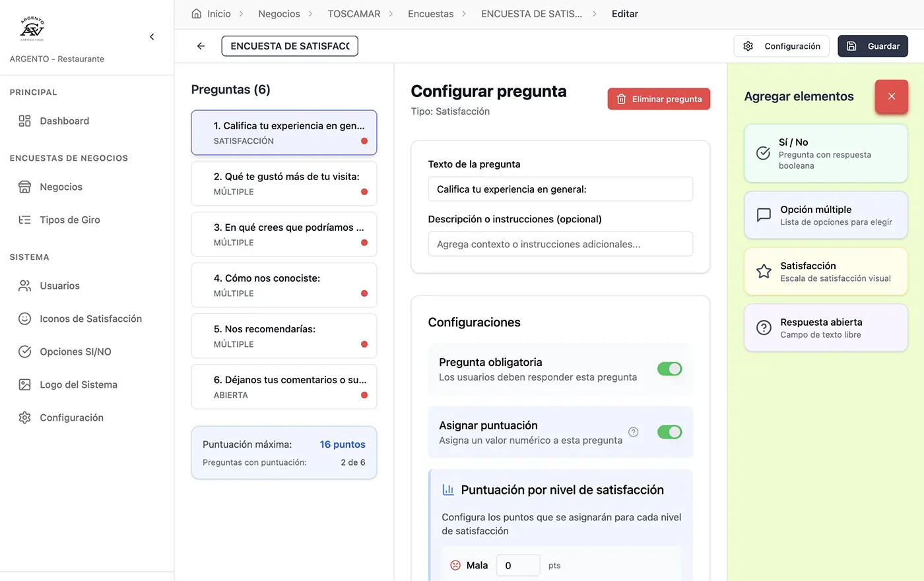Collapse the left sidebar with the chevron
This screenshot has height=581, width=924.
[151, 36]
